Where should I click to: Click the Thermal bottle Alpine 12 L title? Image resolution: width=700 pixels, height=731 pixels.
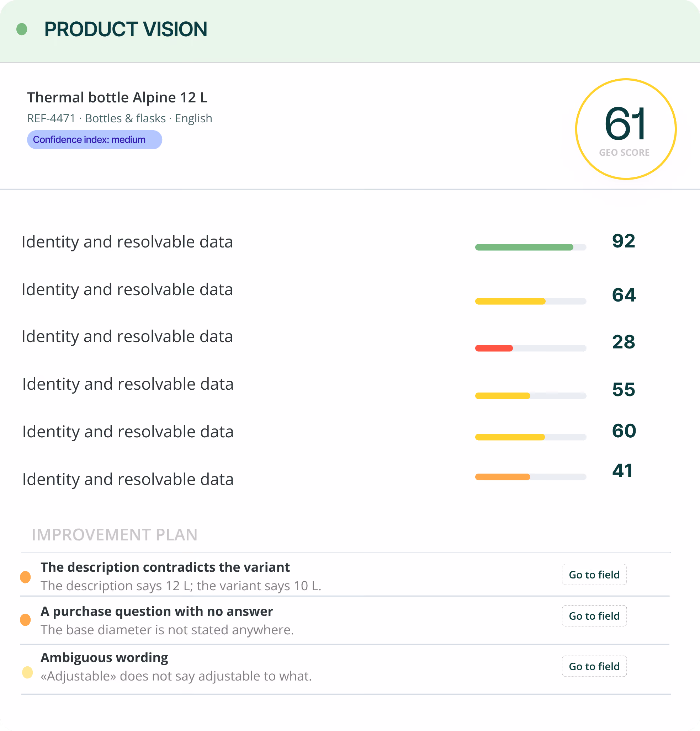click(x=117, y=97)
